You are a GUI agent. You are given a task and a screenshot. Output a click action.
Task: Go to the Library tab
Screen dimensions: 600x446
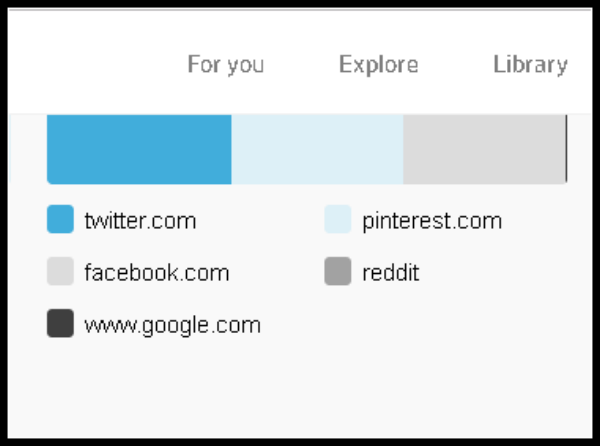[x=530, y=65]
